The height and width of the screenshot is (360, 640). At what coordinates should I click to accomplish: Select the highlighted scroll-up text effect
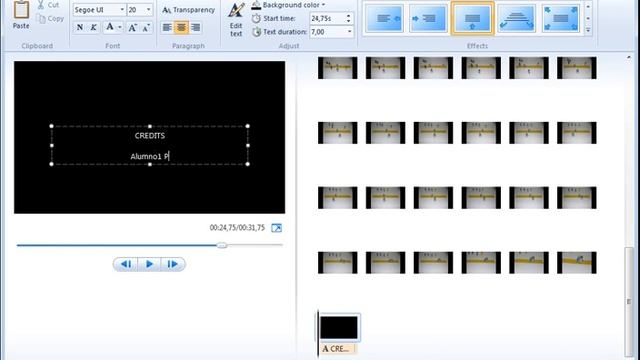(472, 18)
